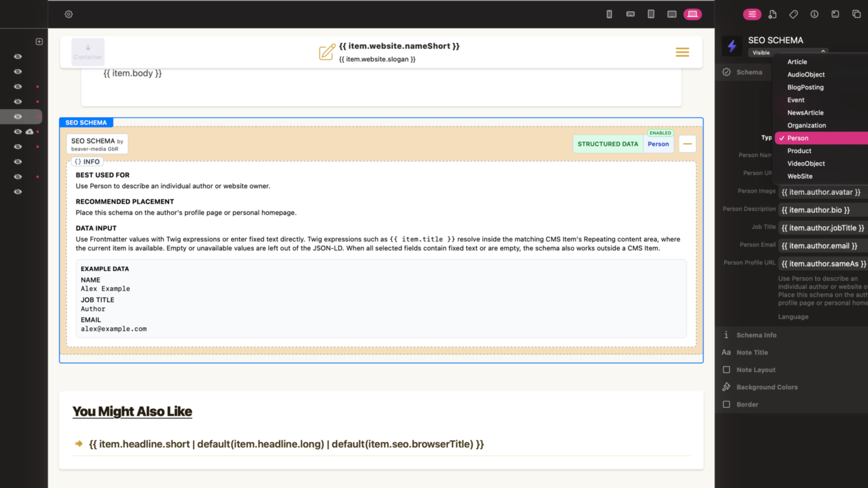Toggle visibility of layer with cloud icon
The width and height of the screenshot is (868, 488).
pyautogui.click(x=18, y=132)
